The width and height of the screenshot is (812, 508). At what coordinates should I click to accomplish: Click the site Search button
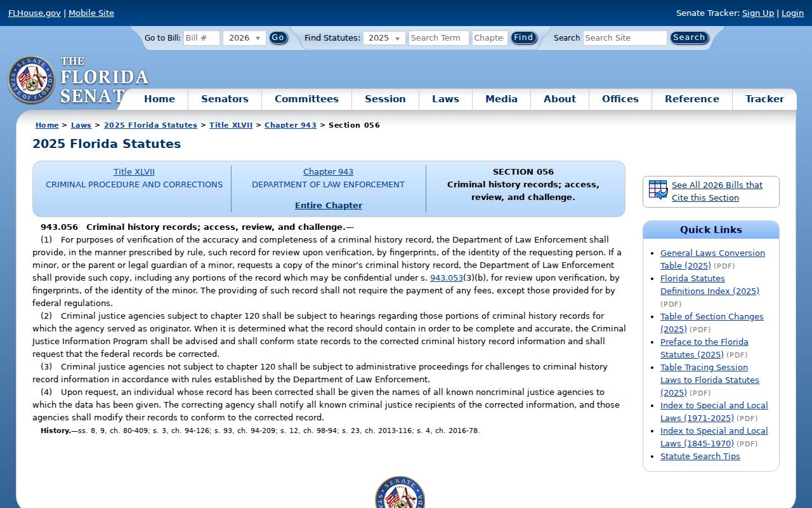click(x=690, y=37)
